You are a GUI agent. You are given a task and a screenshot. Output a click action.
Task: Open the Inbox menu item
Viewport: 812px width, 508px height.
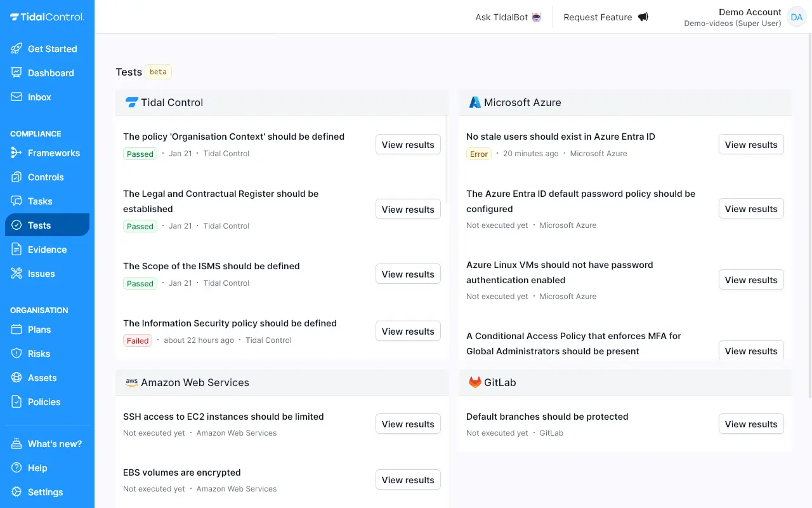click(47, 97)
